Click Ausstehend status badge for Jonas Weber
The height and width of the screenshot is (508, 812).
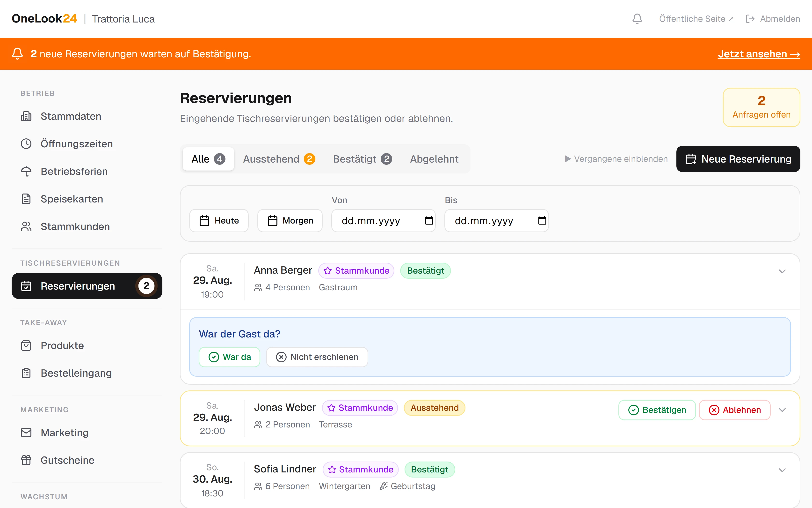(x=435, y=408)
